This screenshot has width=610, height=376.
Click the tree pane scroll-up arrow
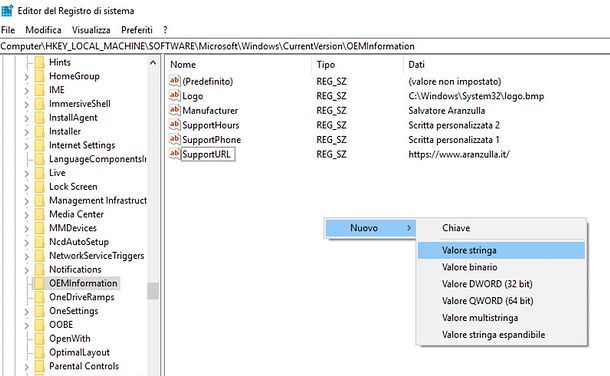153,63
